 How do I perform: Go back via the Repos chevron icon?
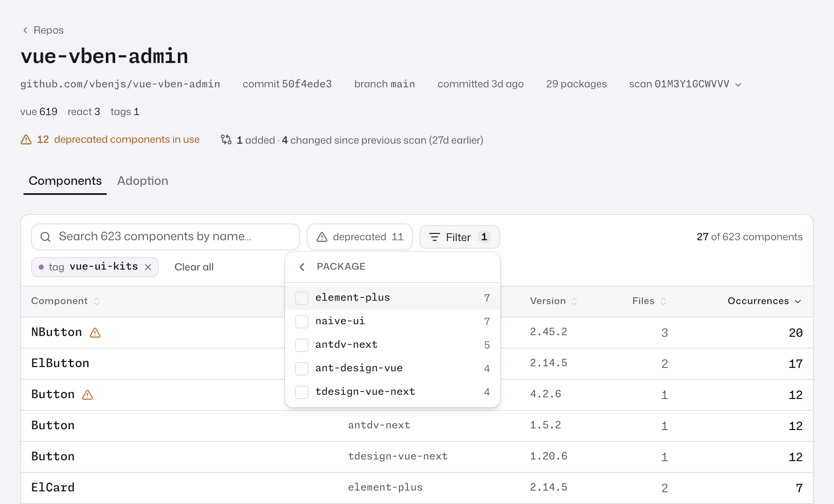tap(25, 30)
